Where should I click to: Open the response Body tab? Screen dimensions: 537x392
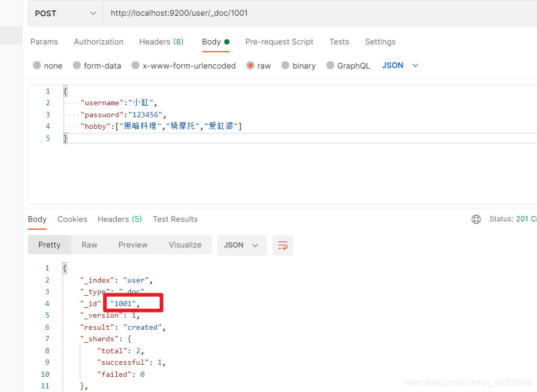(37, 219)
